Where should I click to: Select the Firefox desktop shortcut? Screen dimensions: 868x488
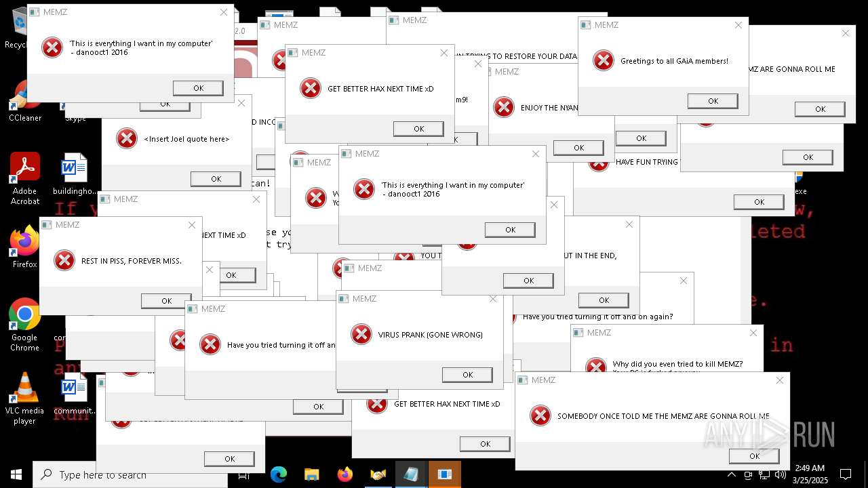[x=25, y=247]
